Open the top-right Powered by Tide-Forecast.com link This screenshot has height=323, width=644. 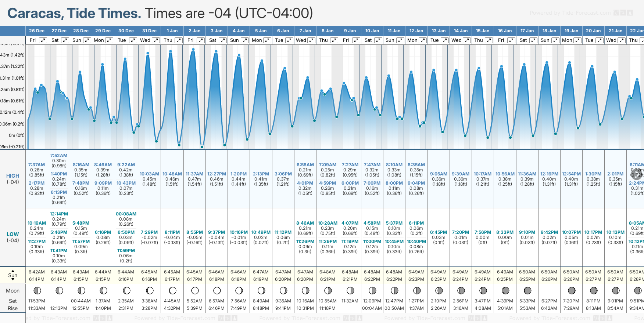[x=570, y=13]
